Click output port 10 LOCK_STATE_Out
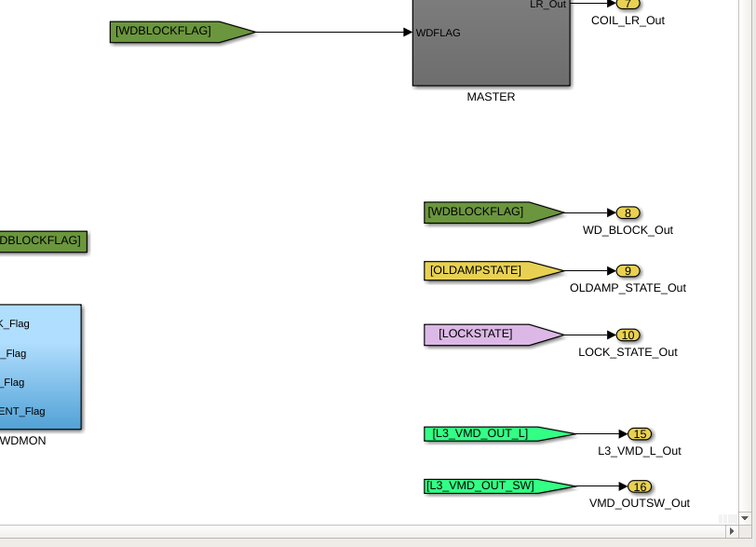756x547 pixels. tap(628, 335)
